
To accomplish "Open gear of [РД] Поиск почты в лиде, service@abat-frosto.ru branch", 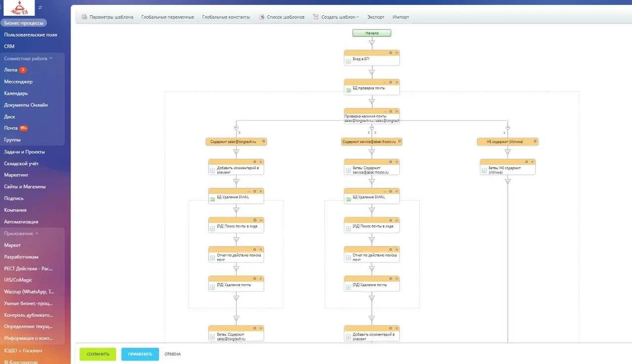I will click(x=391, y=220).
